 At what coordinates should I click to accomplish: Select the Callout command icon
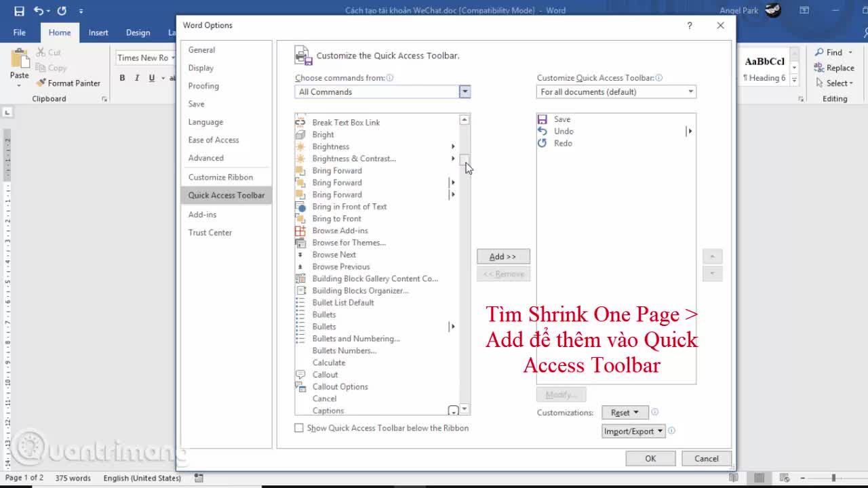coord(300,375)
